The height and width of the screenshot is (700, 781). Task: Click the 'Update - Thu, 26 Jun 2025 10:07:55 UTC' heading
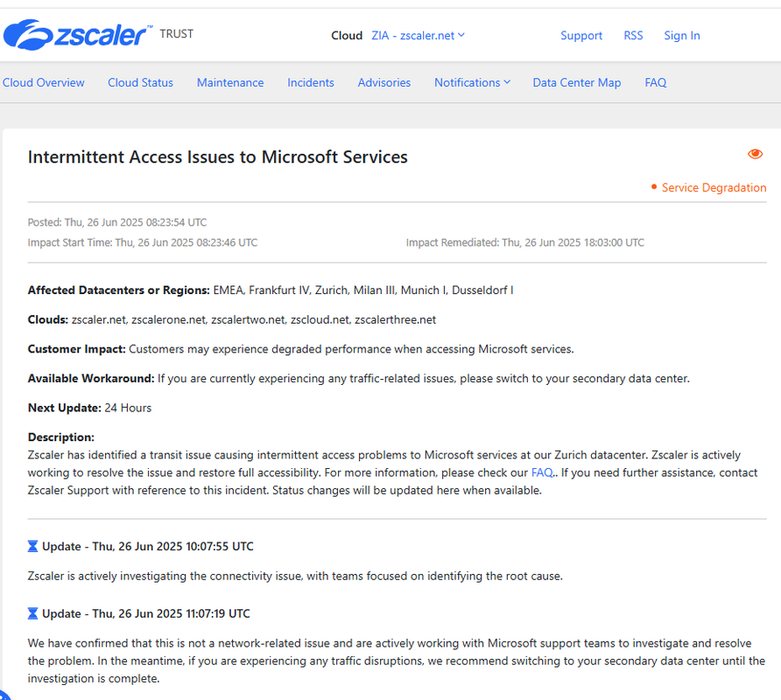(x=148, y=547)
